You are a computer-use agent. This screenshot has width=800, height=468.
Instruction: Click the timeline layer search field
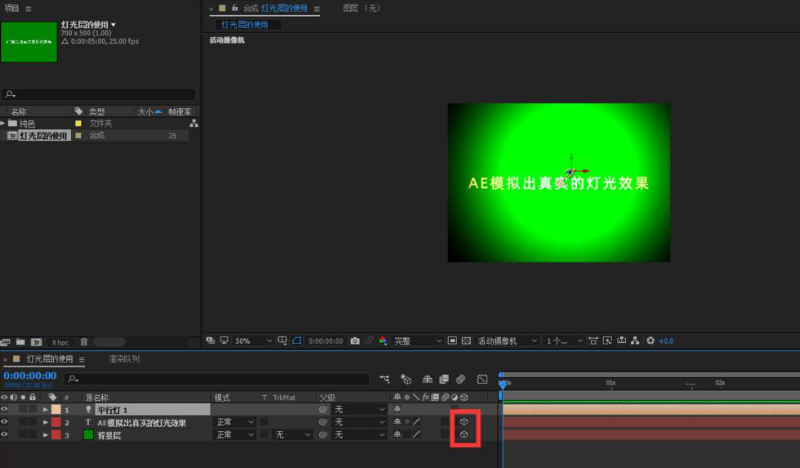[x=216, y=379]
